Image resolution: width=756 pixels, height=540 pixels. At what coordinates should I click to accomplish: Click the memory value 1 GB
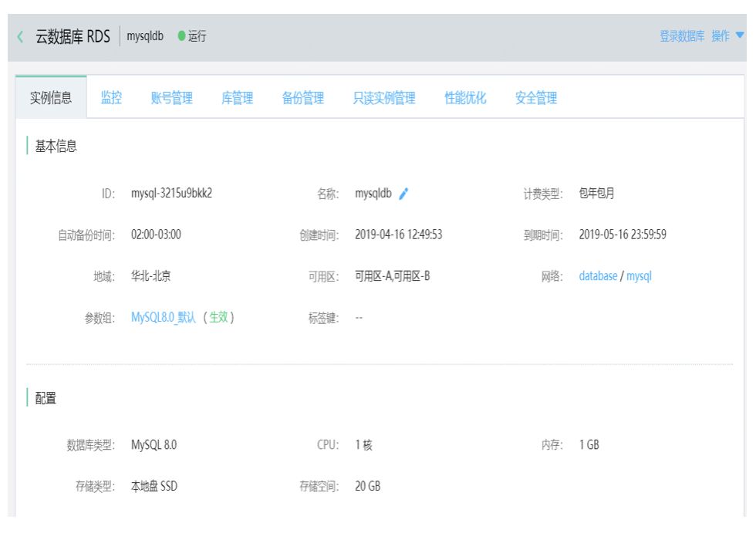click(x=589, y=444)
